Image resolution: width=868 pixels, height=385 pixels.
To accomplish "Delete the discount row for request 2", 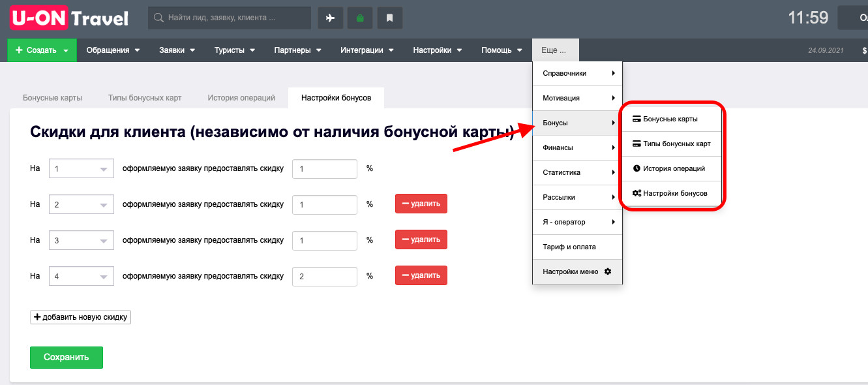I will pos(421,204).
